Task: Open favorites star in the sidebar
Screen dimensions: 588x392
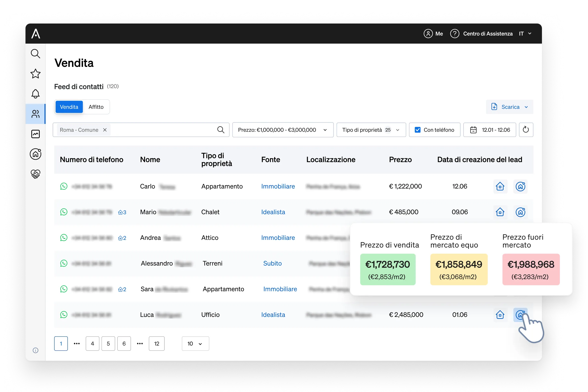Action: (36, 73)
